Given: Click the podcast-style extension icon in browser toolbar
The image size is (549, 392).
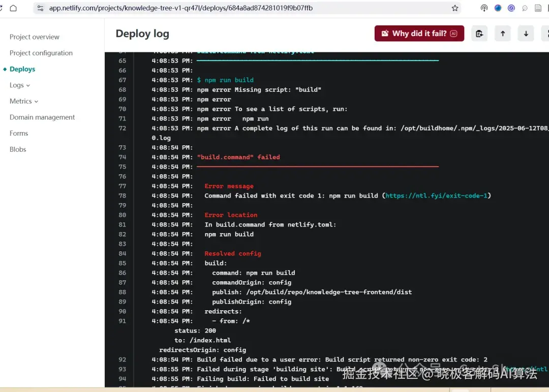Looking at the screenshot, I should coord(484,8).
